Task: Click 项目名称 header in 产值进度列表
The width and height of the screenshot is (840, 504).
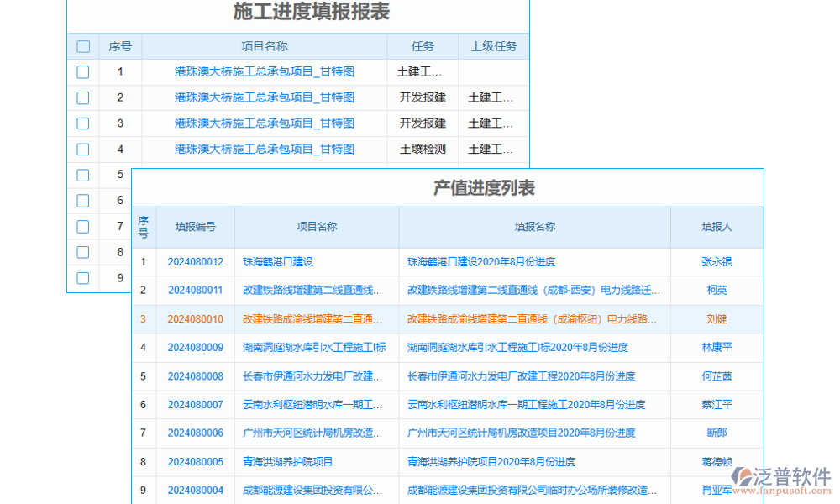Action: [317, 227]
